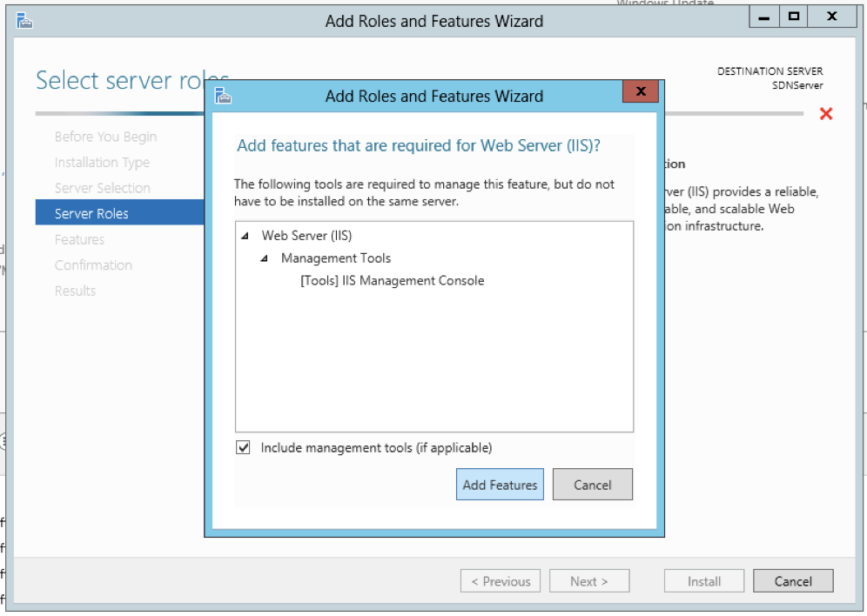Go to Features step in sidebar
The width and height of the screenshot is (867, 616).
[x=79, y=239]
